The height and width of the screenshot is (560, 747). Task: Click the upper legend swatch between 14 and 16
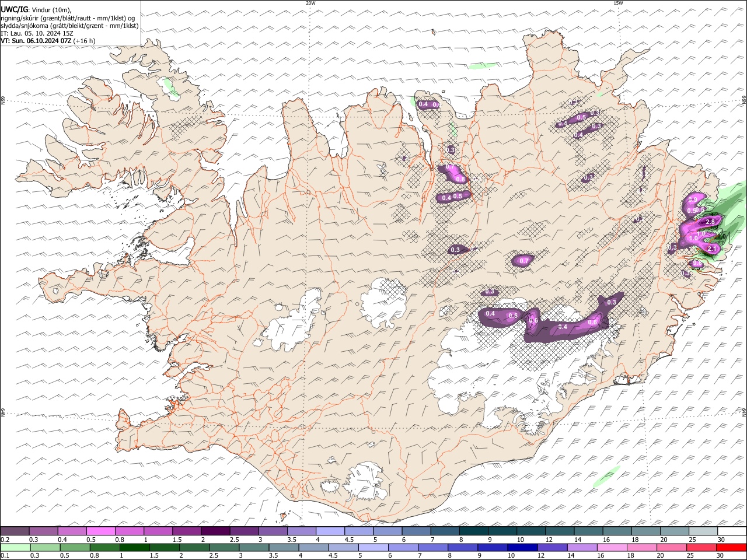(588, 531)
